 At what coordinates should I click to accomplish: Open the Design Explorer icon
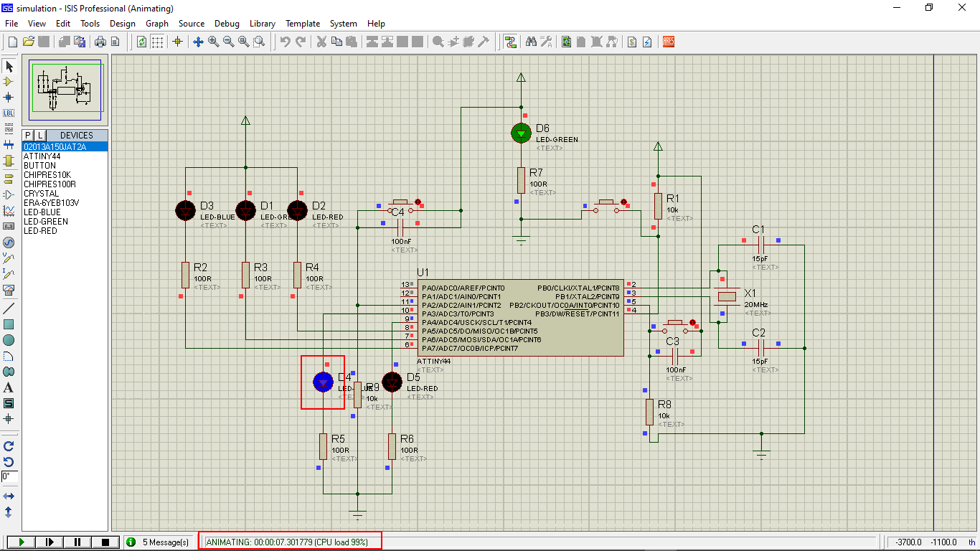coord(567,42)
